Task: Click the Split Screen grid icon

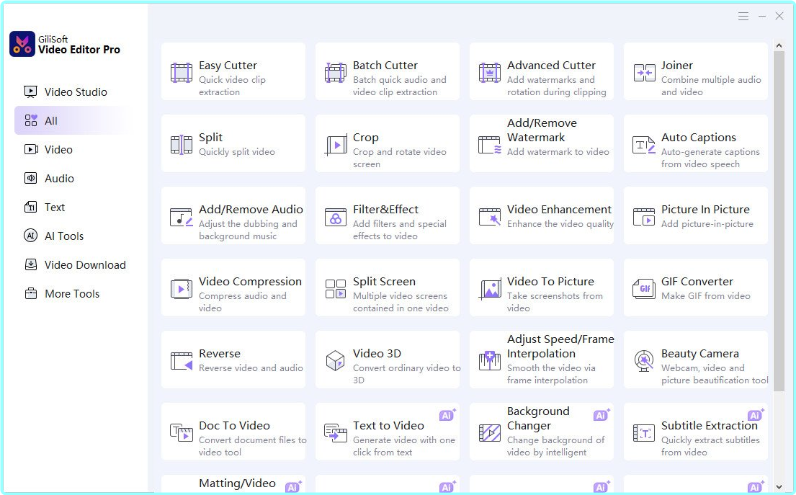Action: (336, 289)
